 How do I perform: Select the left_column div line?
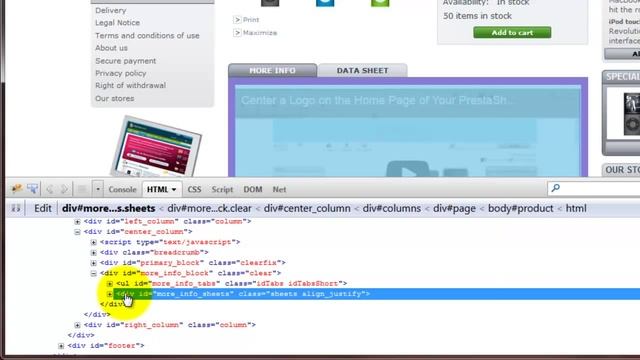pos(167,221)
